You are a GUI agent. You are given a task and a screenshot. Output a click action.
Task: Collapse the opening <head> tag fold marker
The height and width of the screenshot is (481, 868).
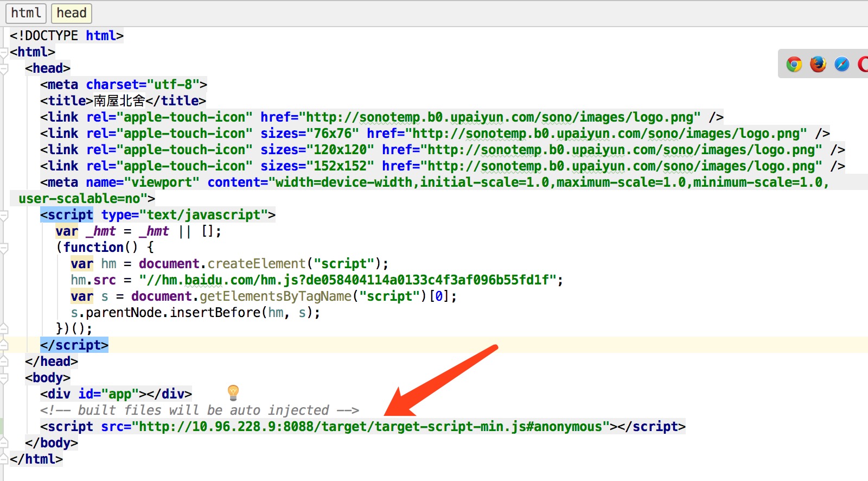pyautogui.click(x=4, y=69)
